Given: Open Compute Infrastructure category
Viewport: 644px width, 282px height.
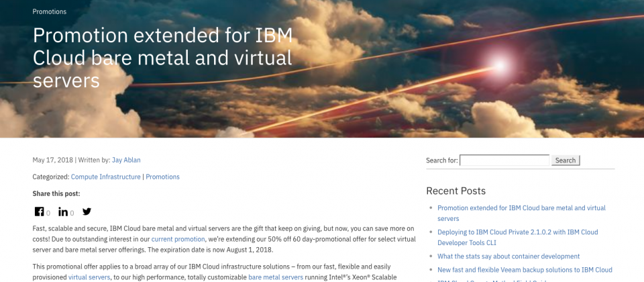Looking at the screenshot, I should point(106,177).
